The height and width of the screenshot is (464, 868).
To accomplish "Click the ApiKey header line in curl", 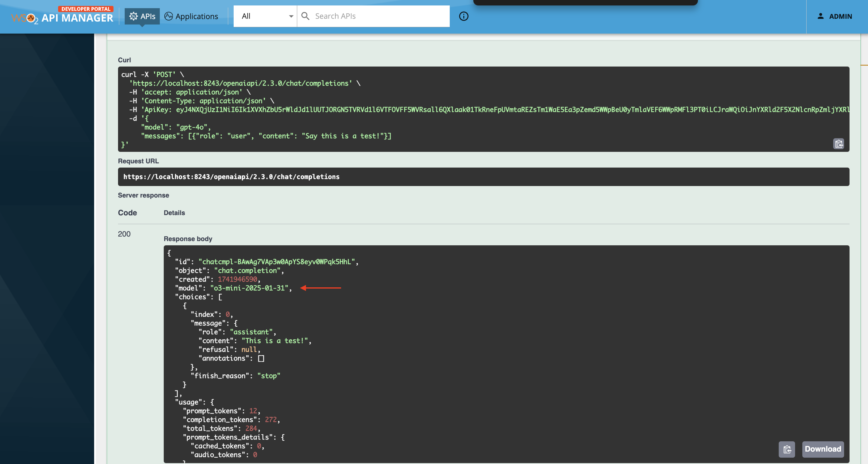I will tap(489, 109).
